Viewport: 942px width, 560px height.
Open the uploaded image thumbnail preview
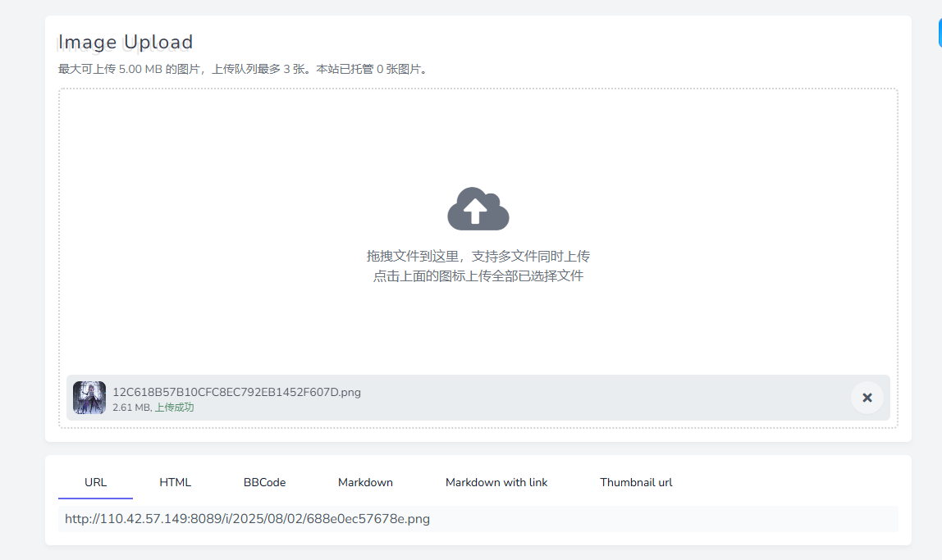[x=89, y=398]
